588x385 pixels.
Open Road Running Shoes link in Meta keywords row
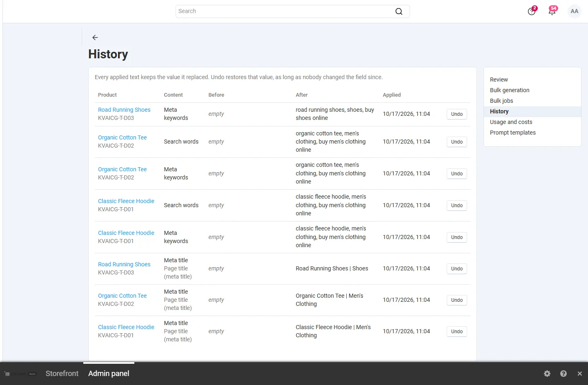click(x=124, y=110)
